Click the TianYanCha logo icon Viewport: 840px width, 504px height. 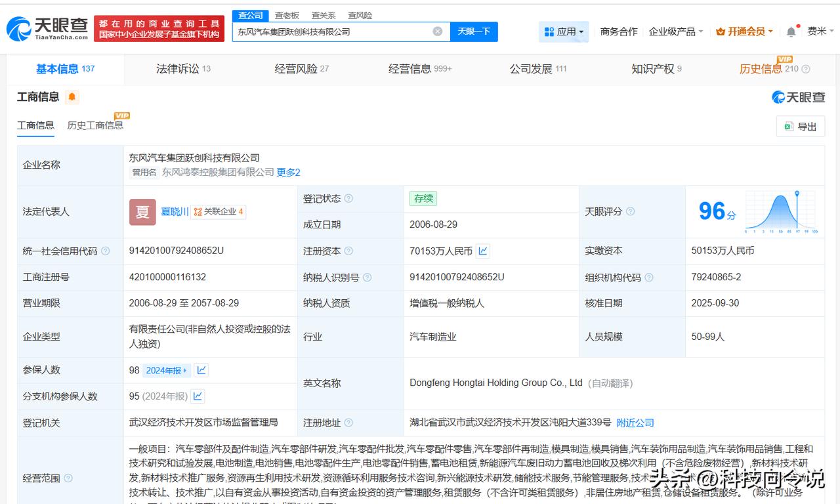(18, 29)
